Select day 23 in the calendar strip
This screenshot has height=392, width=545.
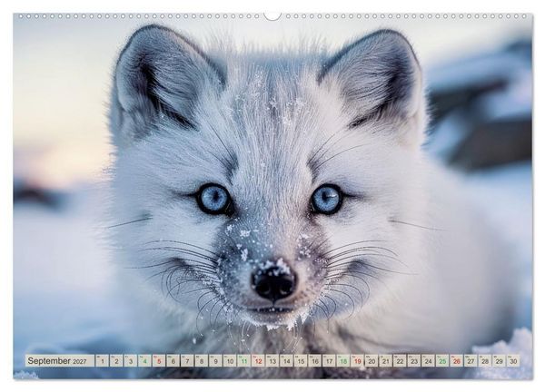pyautogui.click(x=414, y=361)
